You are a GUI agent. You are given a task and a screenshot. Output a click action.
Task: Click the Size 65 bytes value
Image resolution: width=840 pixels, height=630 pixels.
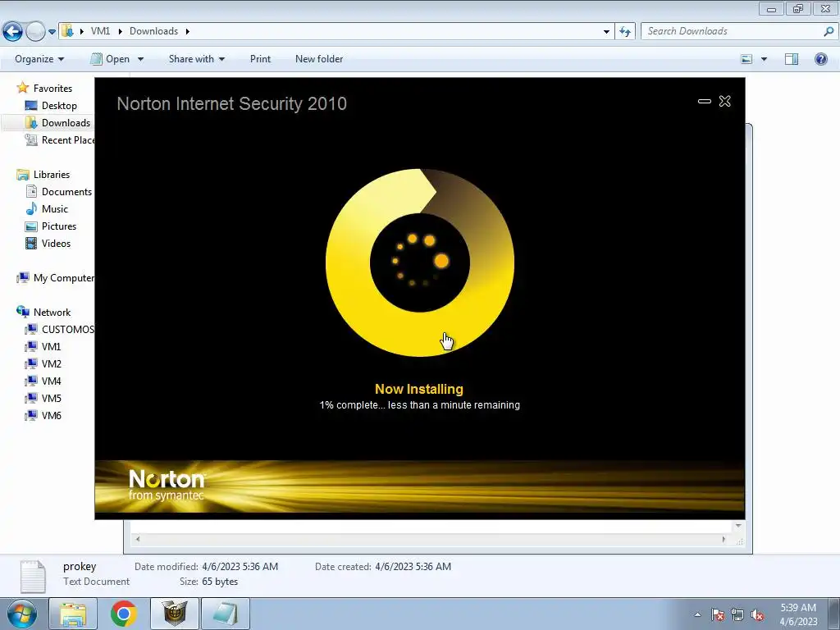click(x=220, y=582)
